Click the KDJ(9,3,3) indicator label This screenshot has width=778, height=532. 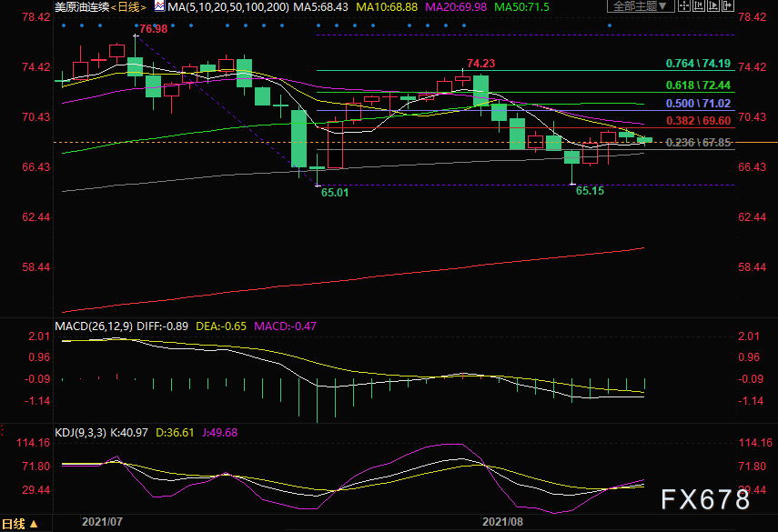80,433
